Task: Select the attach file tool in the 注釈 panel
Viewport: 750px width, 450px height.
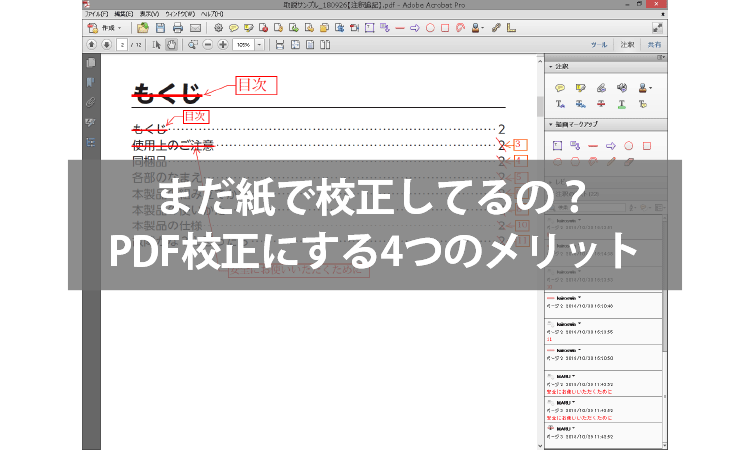Action: [x=601, y=88]
